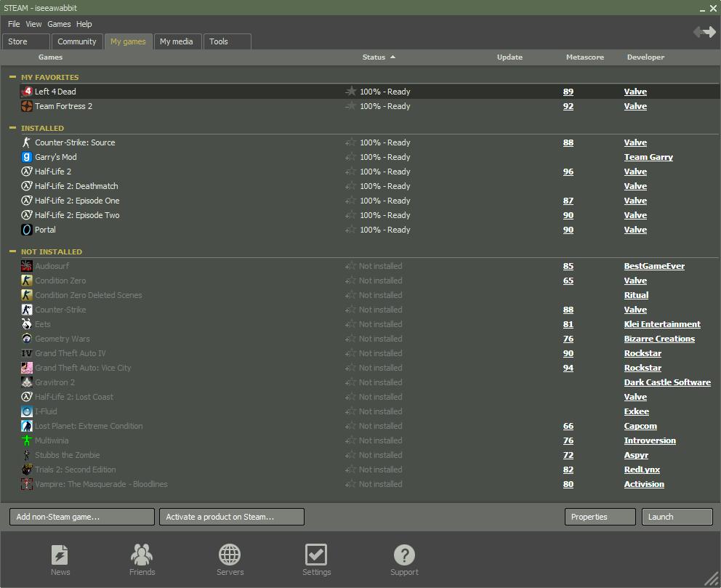Open Team Garry developer link
Screen dimensions: 721x588
pyautogui.click(x=648, y=157)
